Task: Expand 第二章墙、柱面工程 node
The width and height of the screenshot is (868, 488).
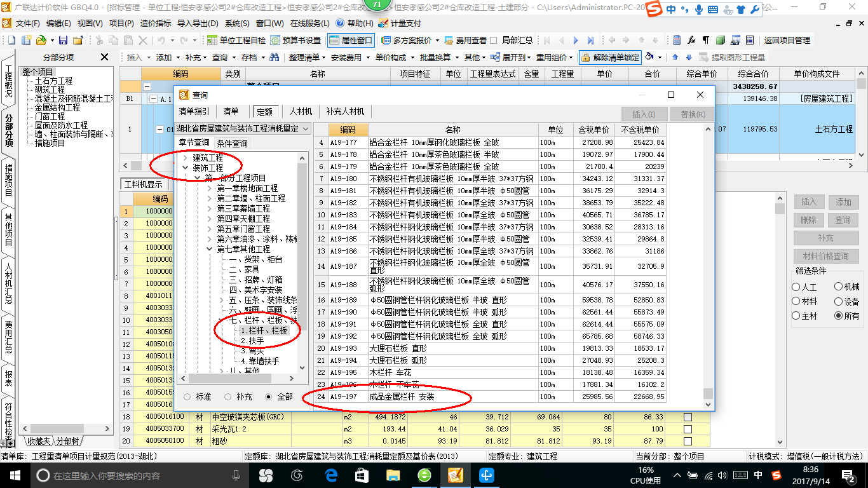Action: [x=210, y=198]
